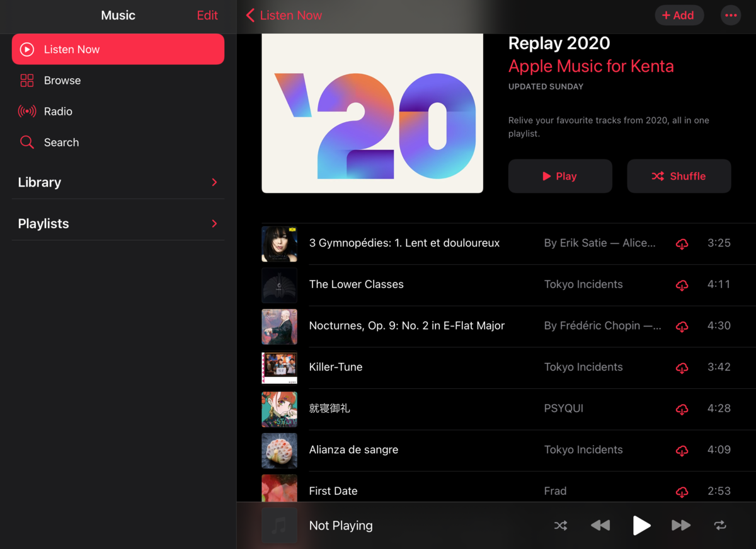Screen dimensions: 756x549
Task: Click Tokyo Incidents on Killer-Tune row
Action: coord(583,367)
